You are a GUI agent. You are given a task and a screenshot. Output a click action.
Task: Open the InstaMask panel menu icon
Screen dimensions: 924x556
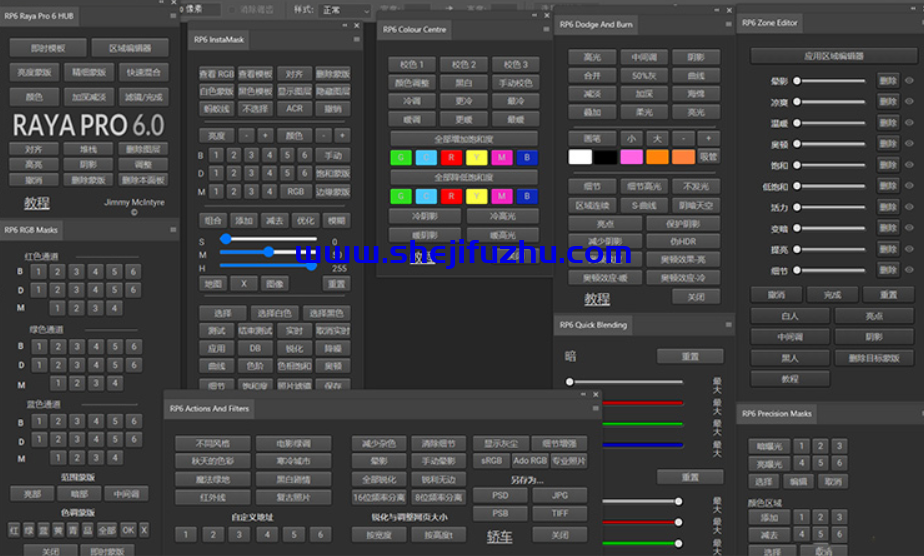coord(357,39)
